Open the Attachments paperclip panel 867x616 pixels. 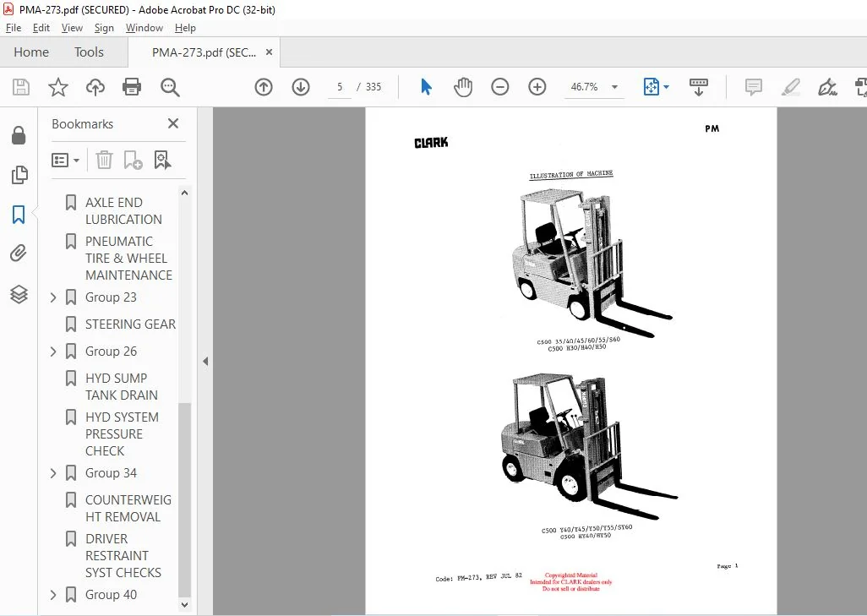(x=19, y=253)
